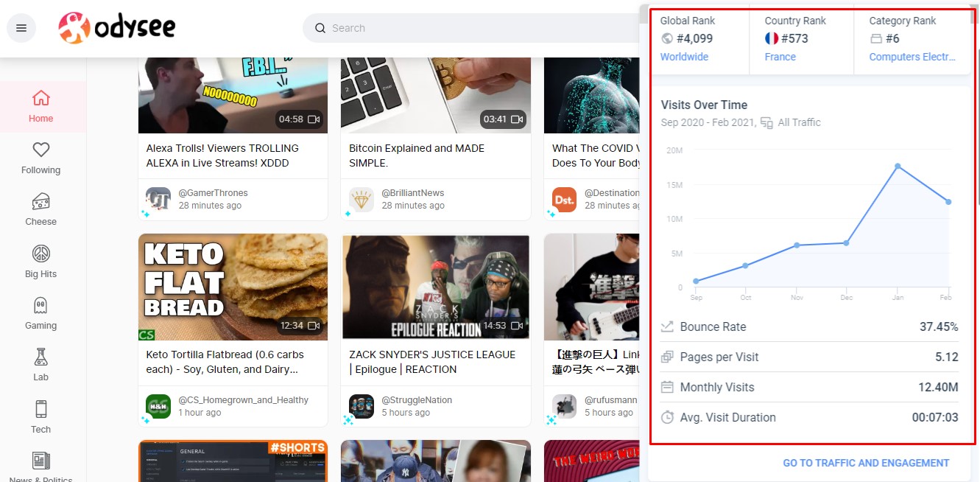Screen dimensions: 980x482
Task: Go to Home in the sidebar
Action: (x=41, y=107)
